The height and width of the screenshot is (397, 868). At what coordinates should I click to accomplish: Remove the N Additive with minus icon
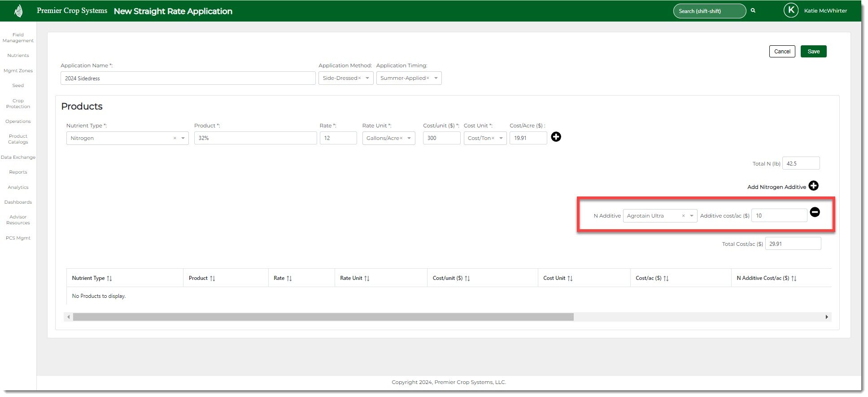[x=815, y=212]
